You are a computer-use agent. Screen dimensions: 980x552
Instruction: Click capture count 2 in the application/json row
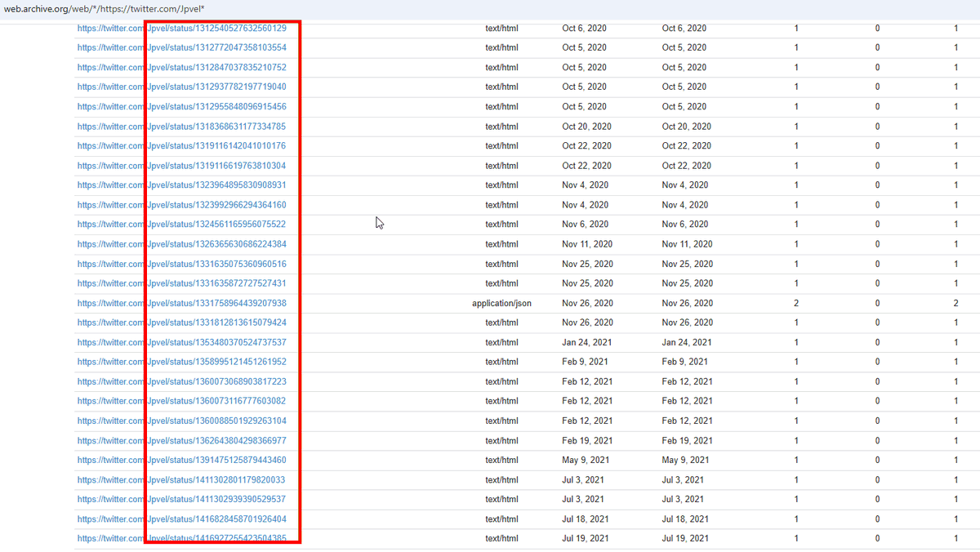796,303
